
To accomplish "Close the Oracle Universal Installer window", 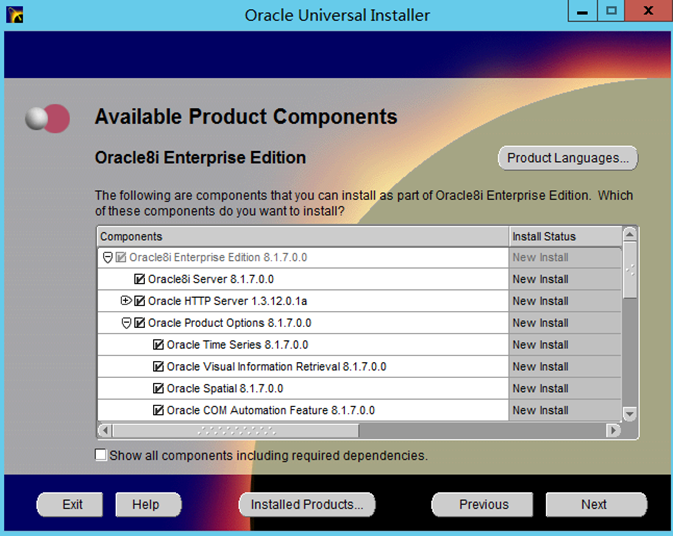I will tap(648, 11).
